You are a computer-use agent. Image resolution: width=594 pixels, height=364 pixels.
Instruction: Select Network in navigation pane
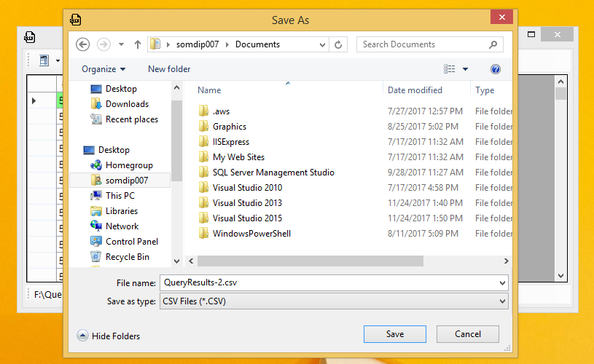pyautogui.click(x=114, y=226)
